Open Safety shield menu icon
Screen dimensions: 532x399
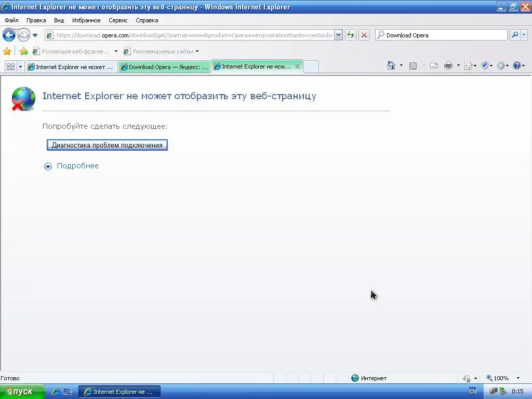(487, 65)
